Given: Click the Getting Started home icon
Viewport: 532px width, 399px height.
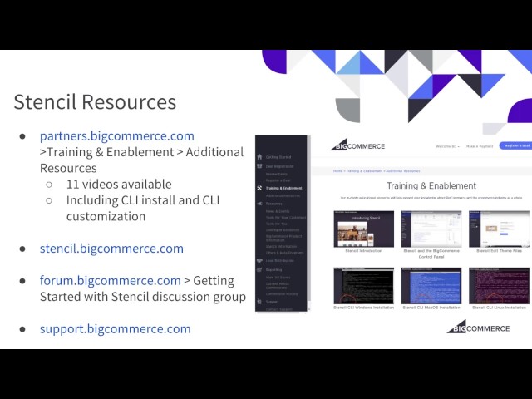Looking at the screenshot, I should click(x=259, y=157).
